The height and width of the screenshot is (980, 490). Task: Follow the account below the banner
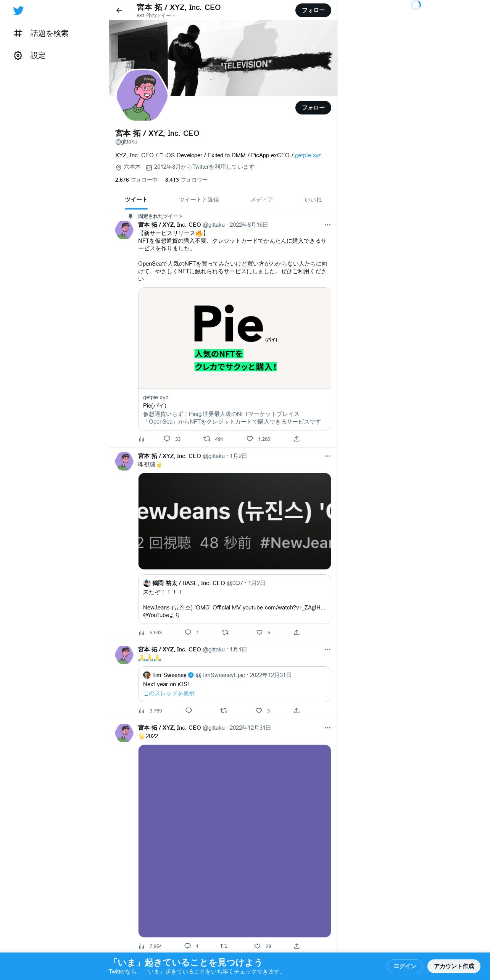tap(313, 108)
